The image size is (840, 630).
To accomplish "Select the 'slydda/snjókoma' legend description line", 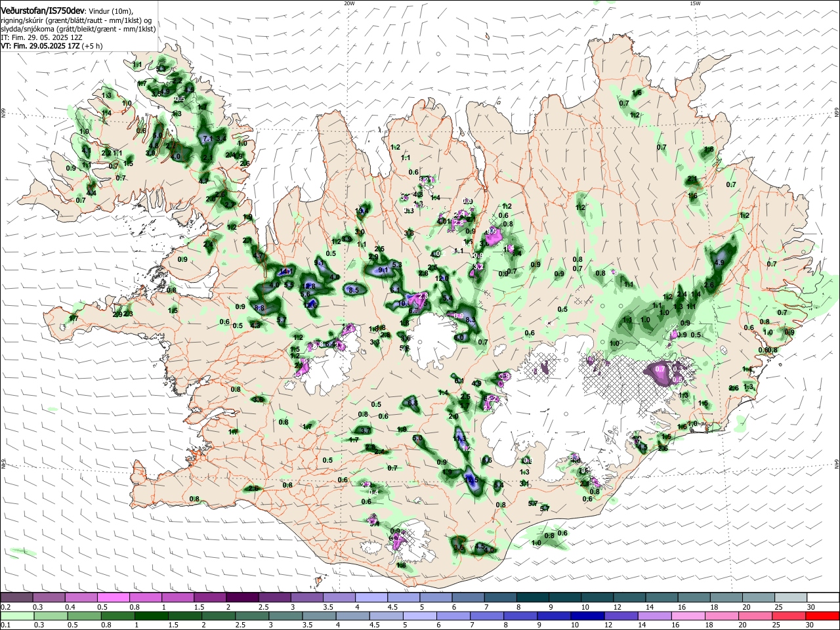I will [78, 29].
